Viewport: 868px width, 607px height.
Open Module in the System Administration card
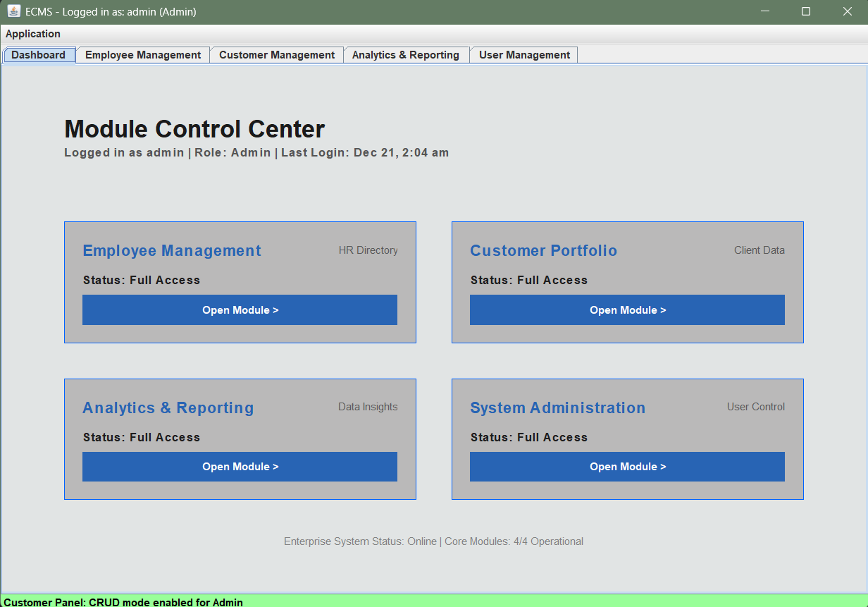pos(627,467)
